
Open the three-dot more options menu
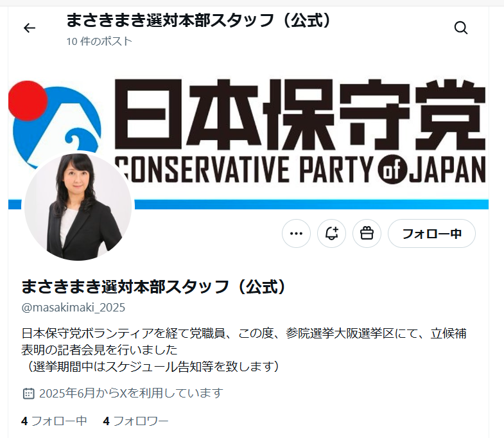(x=296, y=234)
